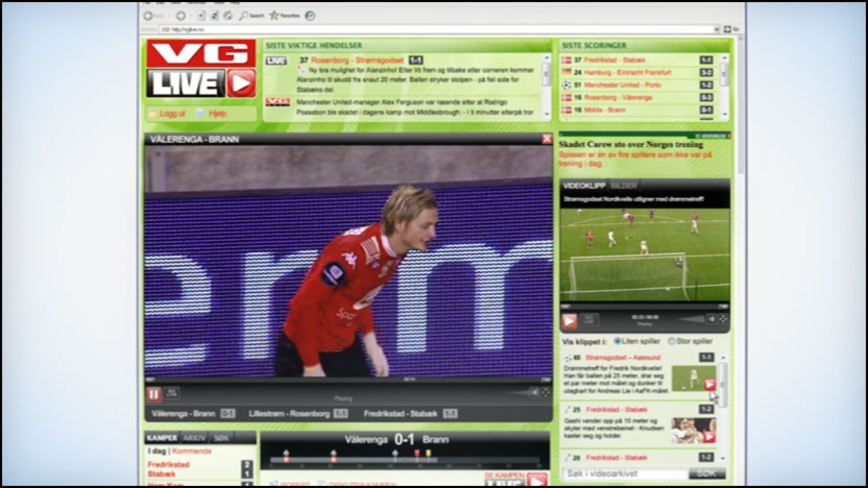Click the browser Stop loading icon
Screen dimensions: 868x488
201,16
